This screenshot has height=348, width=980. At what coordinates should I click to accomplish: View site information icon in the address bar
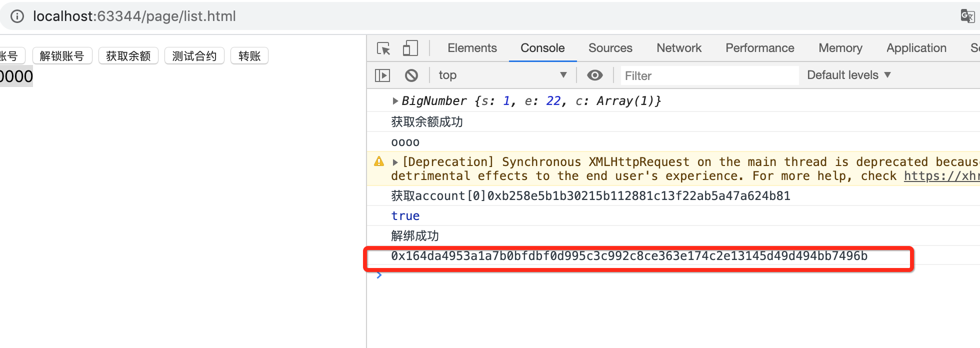(x=17, y=16)
